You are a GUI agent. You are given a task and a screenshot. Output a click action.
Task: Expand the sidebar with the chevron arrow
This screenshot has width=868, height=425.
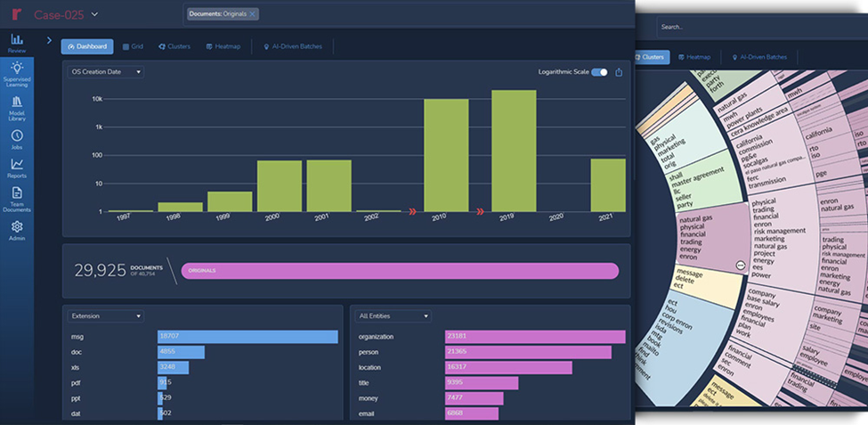(49, 40)
